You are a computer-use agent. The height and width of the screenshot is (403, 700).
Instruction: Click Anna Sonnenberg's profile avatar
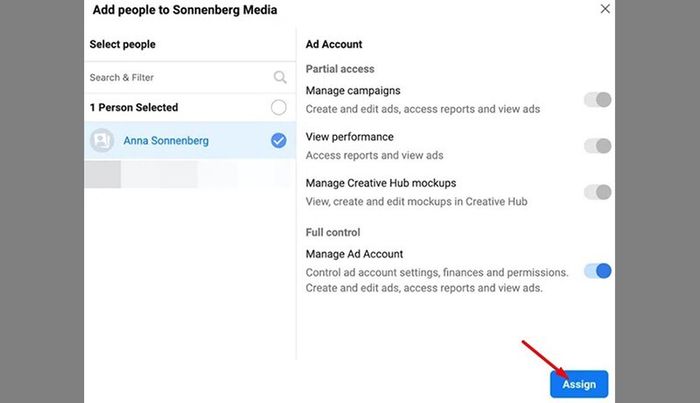102,141
